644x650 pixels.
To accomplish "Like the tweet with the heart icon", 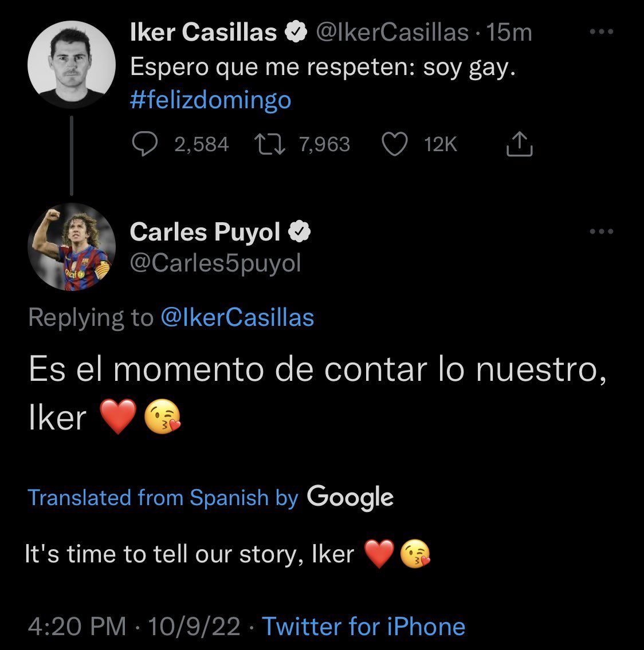I will pos(394,144).
